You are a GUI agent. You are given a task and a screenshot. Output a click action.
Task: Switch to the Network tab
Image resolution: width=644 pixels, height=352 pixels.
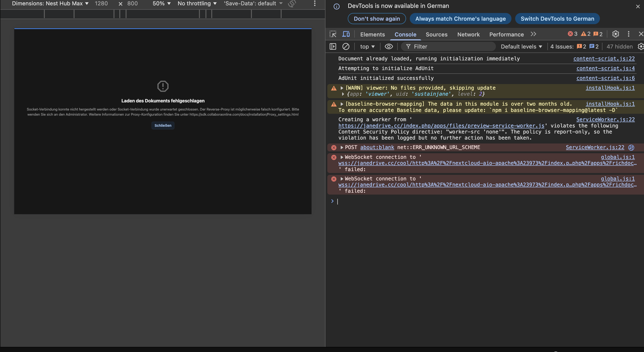[468, 35]
